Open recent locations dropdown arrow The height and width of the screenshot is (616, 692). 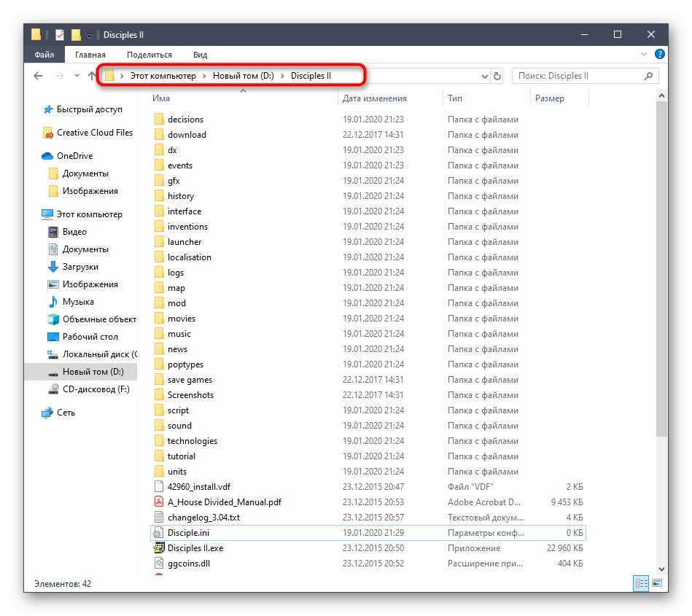[x=77, y=76]
